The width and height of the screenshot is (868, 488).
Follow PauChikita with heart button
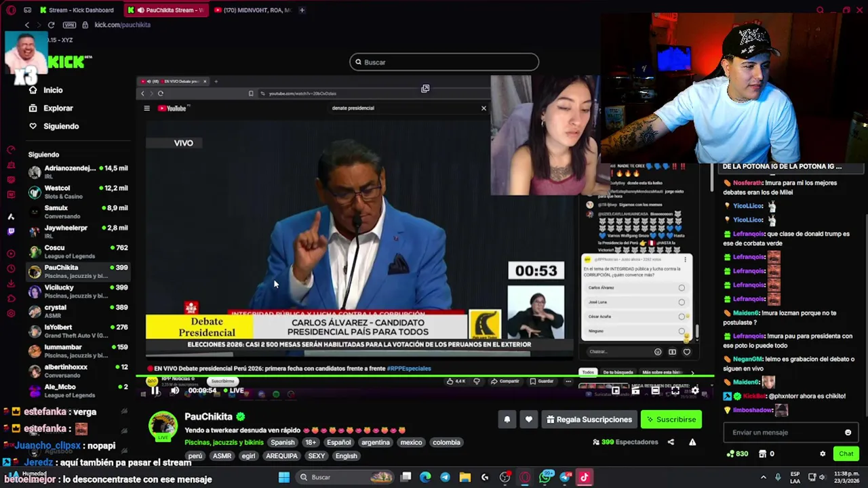(x=529, y=420)
